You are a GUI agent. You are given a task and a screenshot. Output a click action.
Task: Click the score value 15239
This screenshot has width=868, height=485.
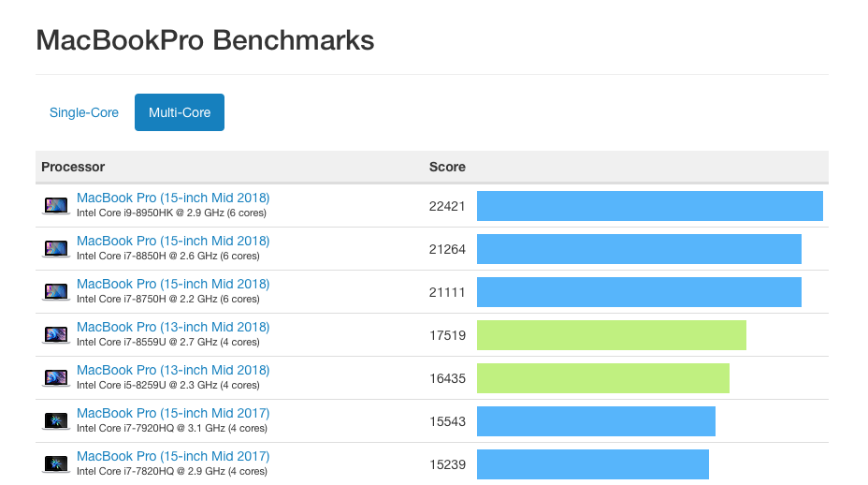[x=447, y=464]
